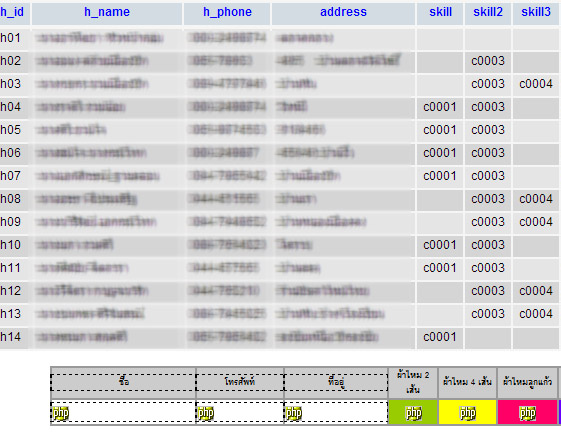Click PHP icon in pink cell

coord(527,413)
